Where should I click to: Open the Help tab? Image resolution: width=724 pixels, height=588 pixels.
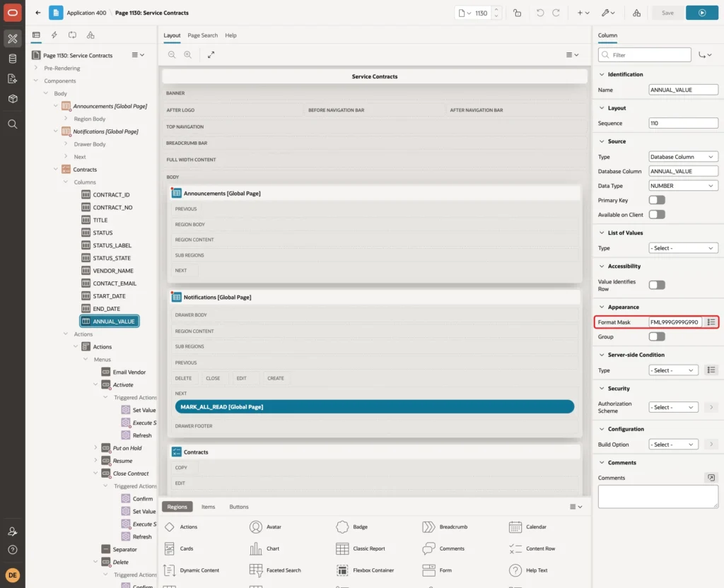pyautogui.click(x=230, y=35)
